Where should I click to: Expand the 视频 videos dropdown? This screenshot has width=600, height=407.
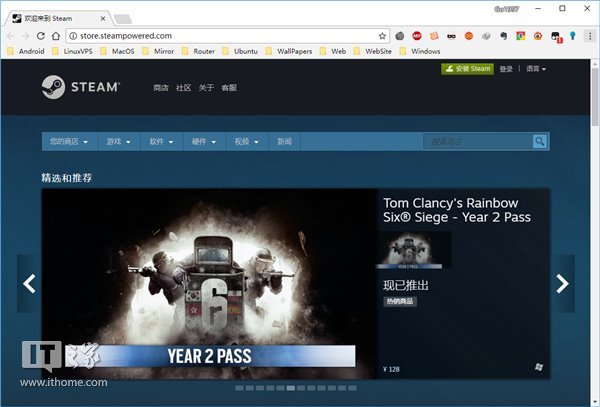click(247, 142)
